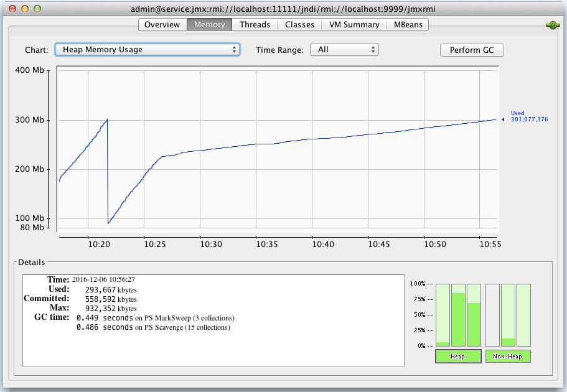Click the Heap label button
The image size is (567, 392).
click(x=458, y=357)
